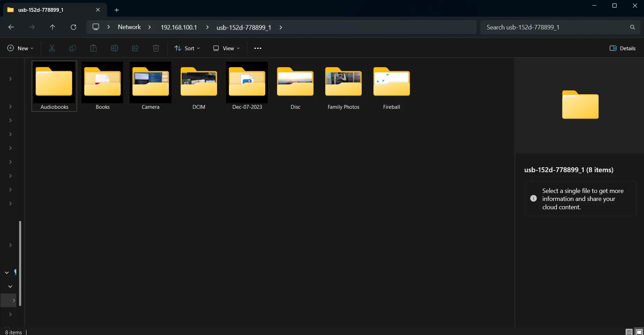Toggle the Details pane off
This screenshot has width=644, height=335.
tap(623, 48)
